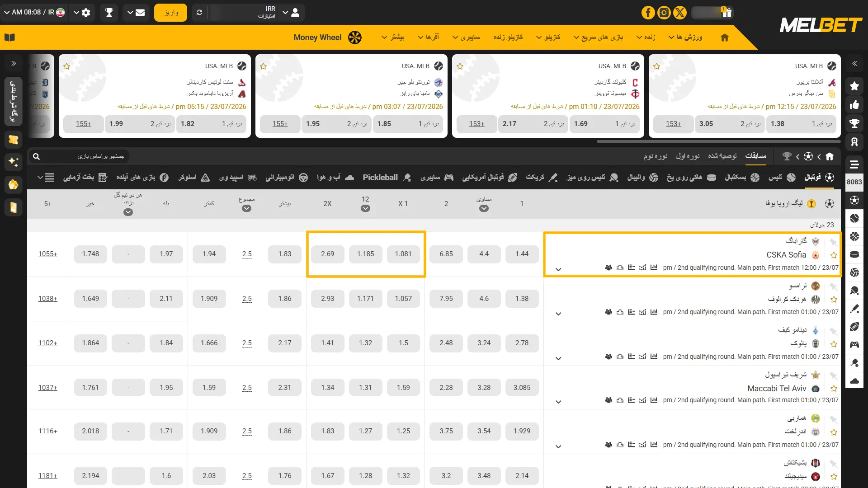This screenshot has height=488, width=868.
Task: Go to home via the yellow bar house icon
Action: tap(725, 38)
